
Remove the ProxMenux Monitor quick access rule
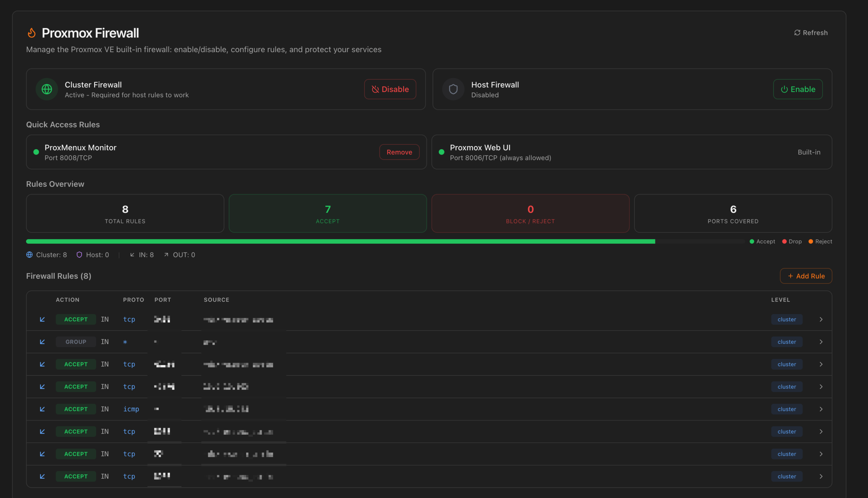point(399,152)
